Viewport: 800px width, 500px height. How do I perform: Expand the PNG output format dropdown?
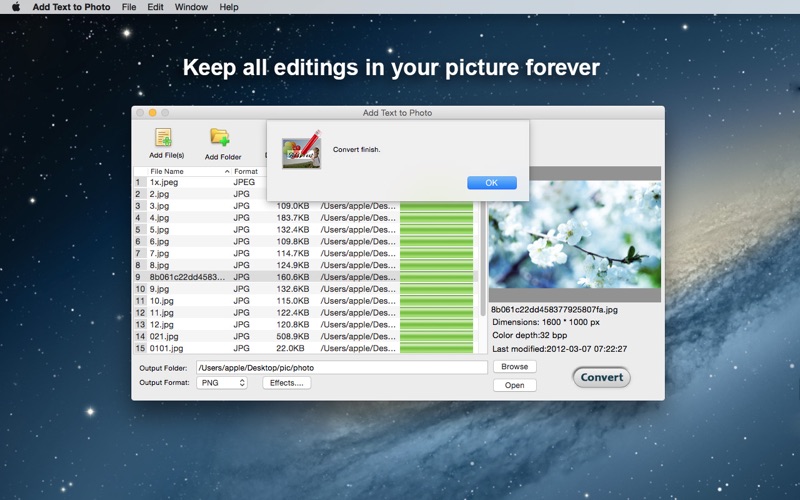[222, 383]
